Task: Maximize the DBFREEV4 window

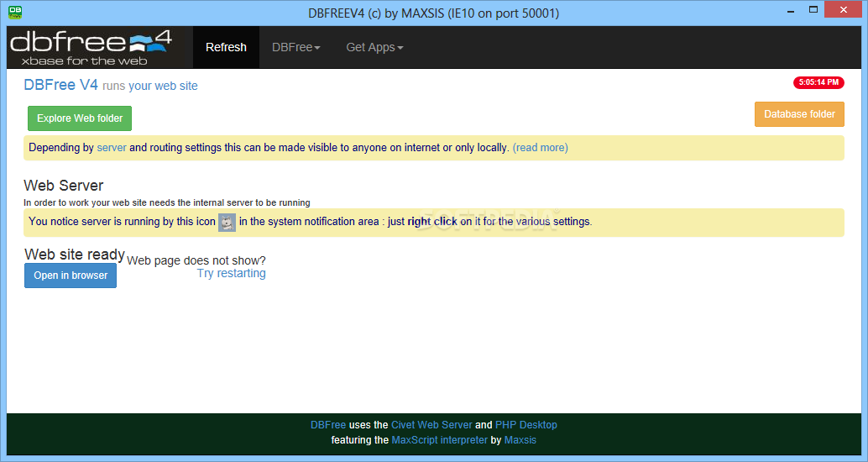Action: [813, 9]
